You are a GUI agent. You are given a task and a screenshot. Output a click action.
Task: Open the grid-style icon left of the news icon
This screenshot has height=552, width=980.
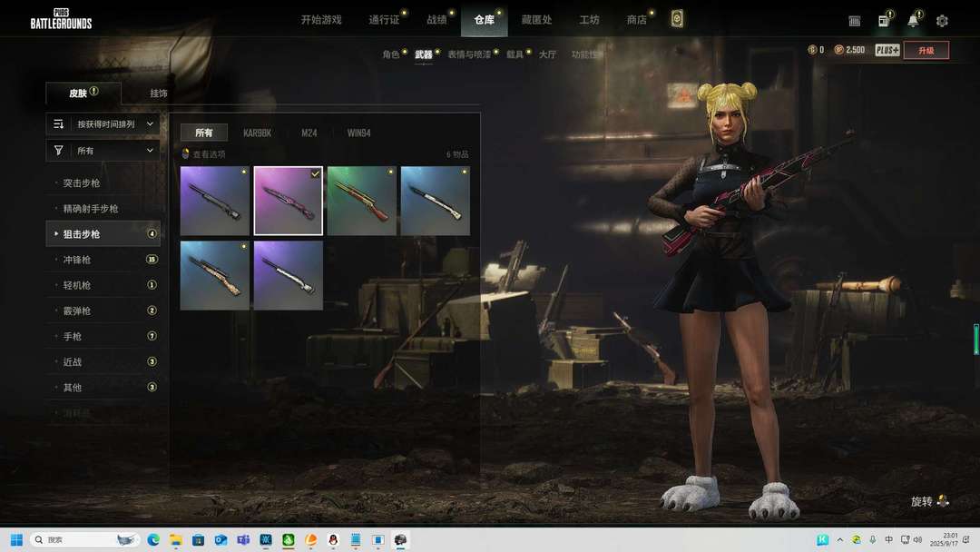tap(855, 21)
